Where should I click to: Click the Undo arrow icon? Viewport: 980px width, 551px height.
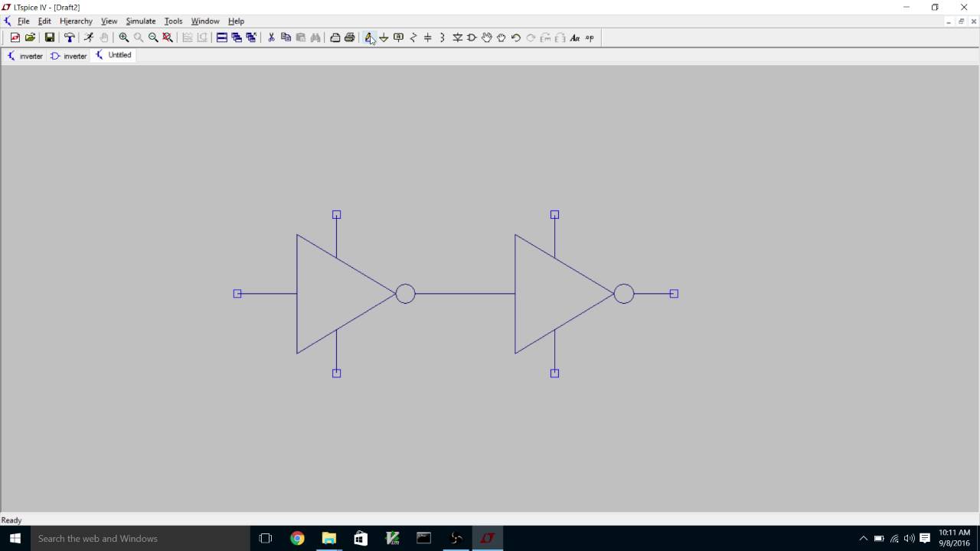(516, 37)
